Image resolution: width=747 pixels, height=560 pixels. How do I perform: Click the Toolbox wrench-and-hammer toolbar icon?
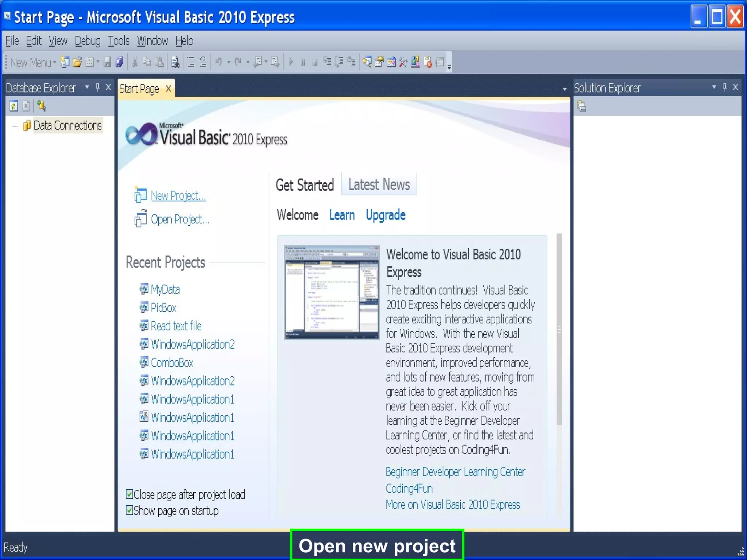pos(403,62)
